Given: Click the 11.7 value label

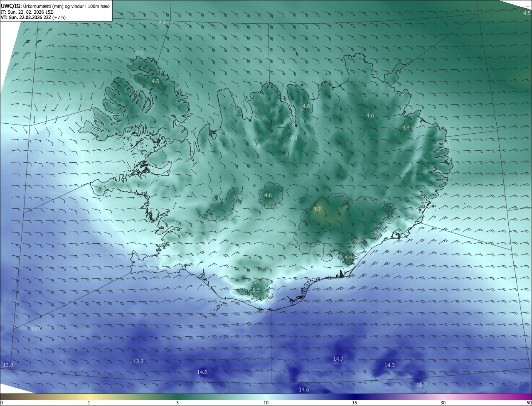Looking at the screenshot, I should 421,385.
